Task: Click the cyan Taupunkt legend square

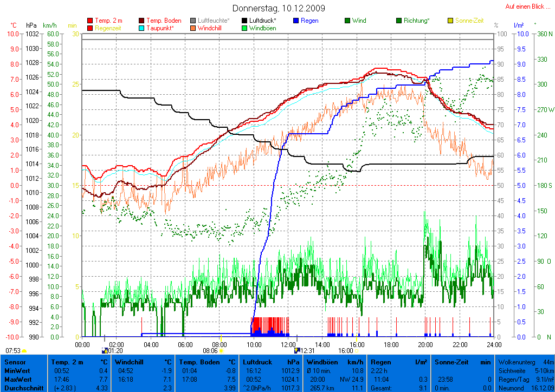Action: (x=142, y=28)
